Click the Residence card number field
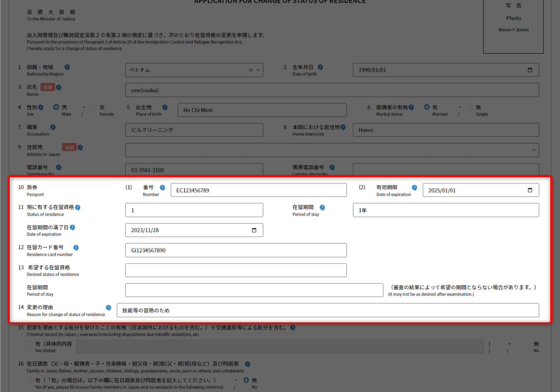 point(236,251)
